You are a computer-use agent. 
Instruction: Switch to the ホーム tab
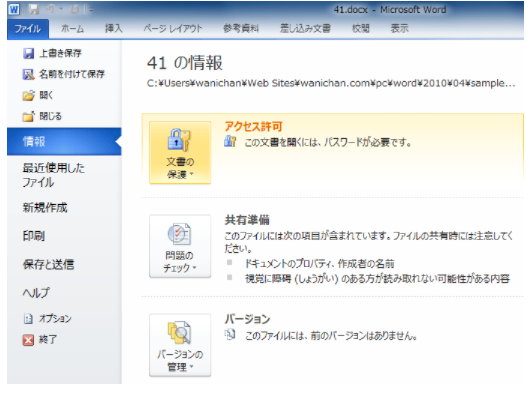coord(72,29)
